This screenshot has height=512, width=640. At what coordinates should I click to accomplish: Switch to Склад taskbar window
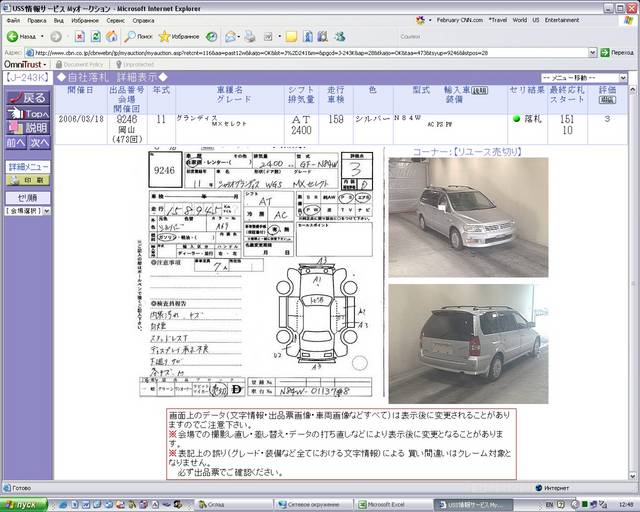coord(233,505)
